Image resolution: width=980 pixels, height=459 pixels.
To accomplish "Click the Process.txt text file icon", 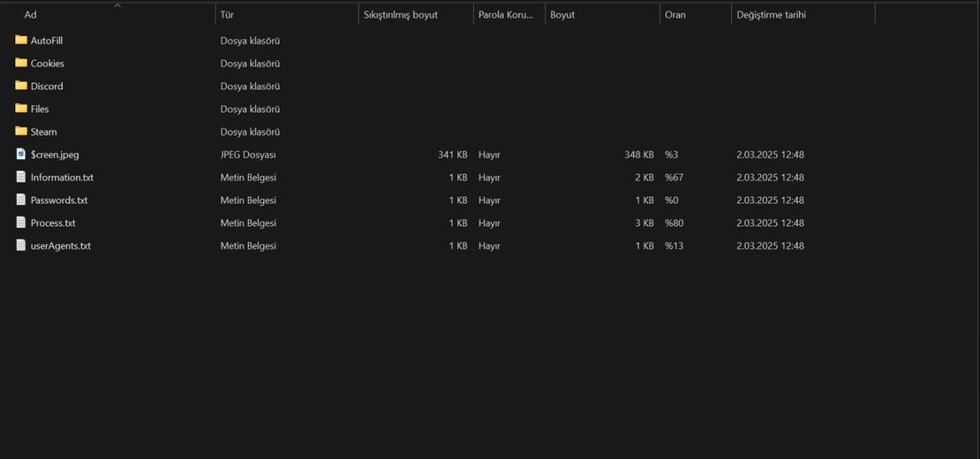I will point(21,223).
